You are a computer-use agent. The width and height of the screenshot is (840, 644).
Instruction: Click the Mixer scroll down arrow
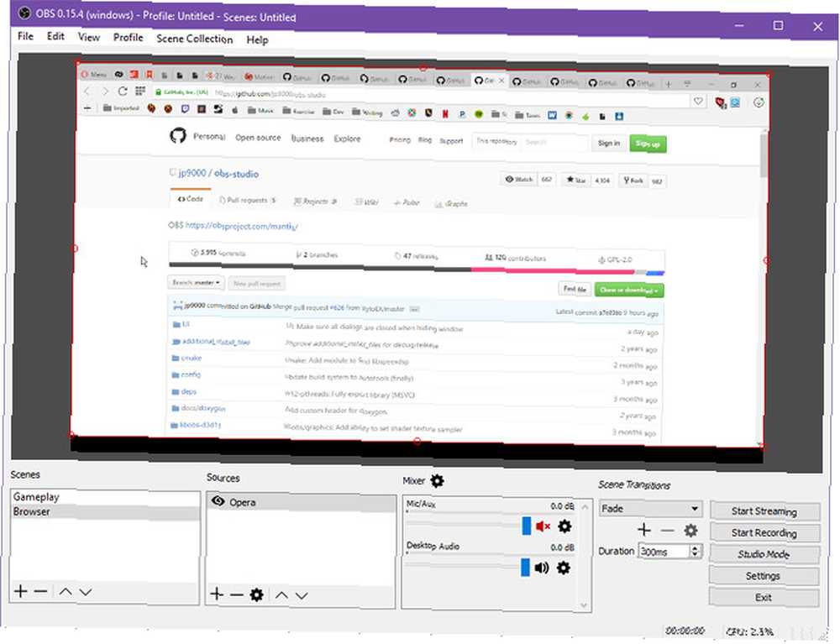click(x=584, y=605)
